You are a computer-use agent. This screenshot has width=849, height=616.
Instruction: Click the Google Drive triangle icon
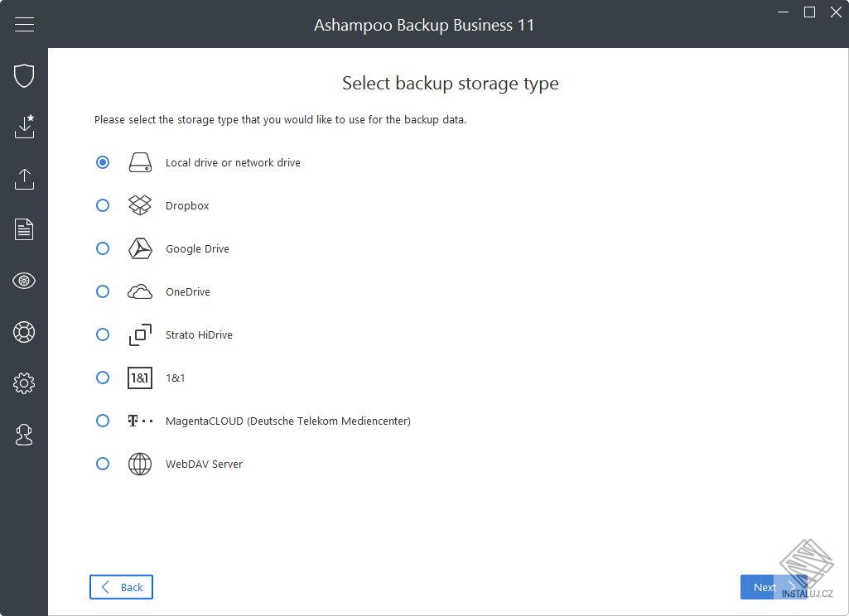pos(139,248)
